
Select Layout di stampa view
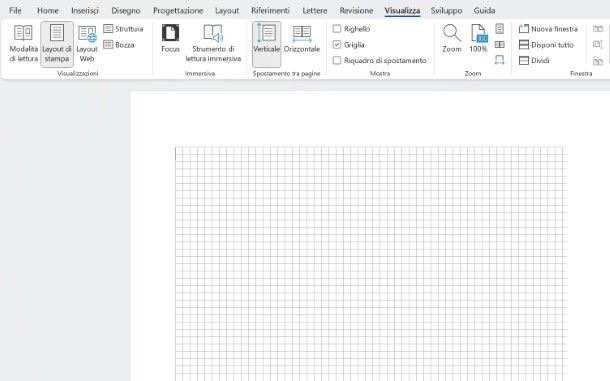57,44
